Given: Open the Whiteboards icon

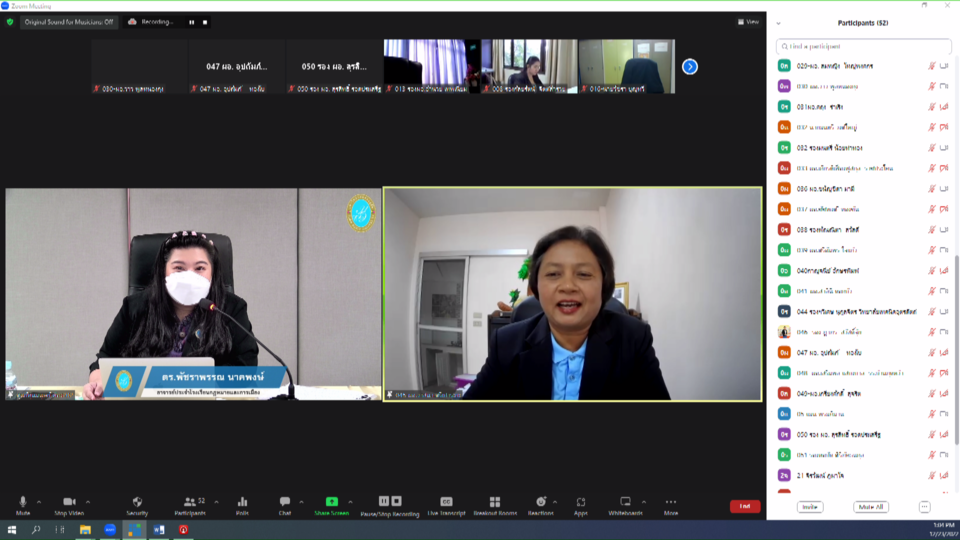Looking at the screenshot, I should (x=625, y=502).
